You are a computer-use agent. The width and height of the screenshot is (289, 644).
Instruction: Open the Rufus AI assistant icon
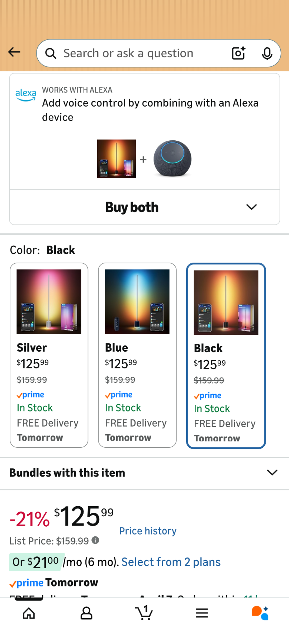pyautogui.click(x=260, y=613)
